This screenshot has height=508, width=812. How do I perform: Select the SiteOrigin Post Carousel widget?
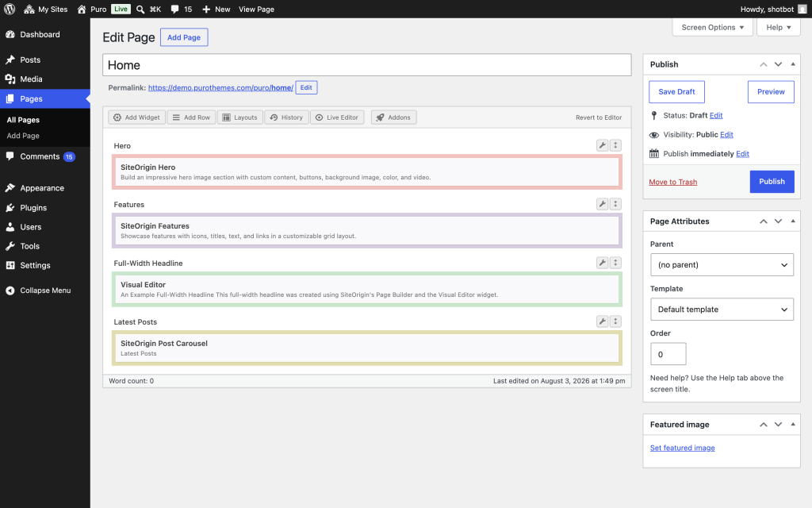(367, 348)
